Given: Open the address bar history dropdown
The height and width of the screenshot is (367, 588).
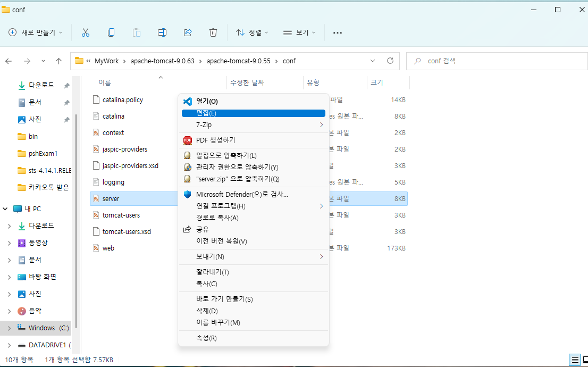Looking at the screenshot, I should tap(372, 61).
